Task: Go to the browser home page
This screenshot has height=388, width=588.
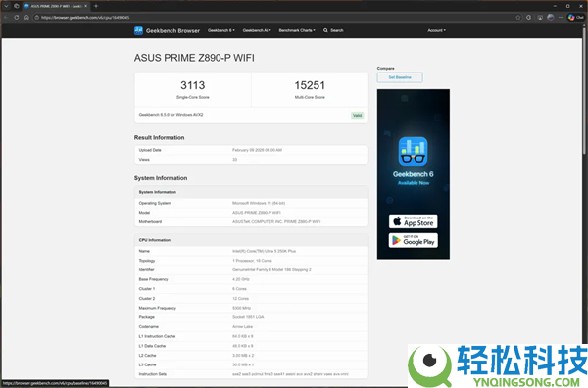Action: pyautogui.click(x=26, y=18)
